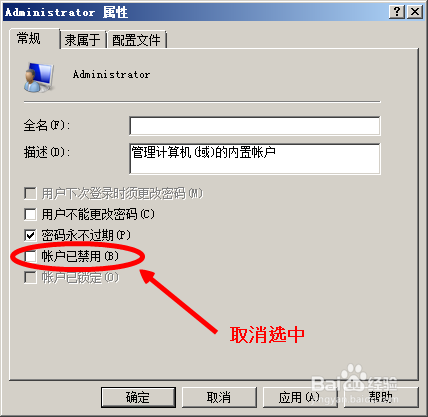Click the 帐户已锁定 checkbox
This screenshot has height=417, width=428.
[x=30, y=277]
